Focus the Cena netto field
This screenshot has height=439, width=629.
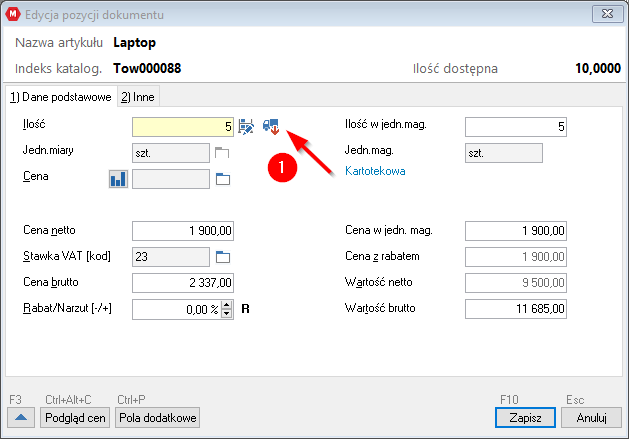tap(183, 231)
